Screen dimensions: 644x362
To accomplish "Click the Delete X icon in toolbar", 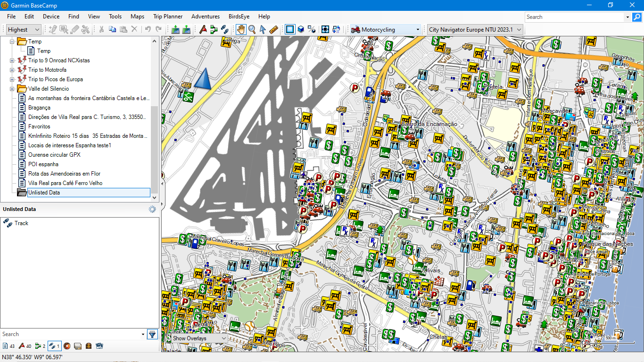I will pyautogui.click(x=134, y=29).
